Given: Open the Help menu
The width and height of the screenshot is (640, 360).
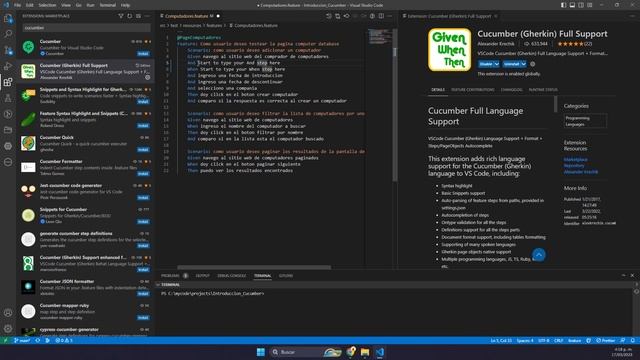Looking at the screenshot, I should (x=125, y=5).
